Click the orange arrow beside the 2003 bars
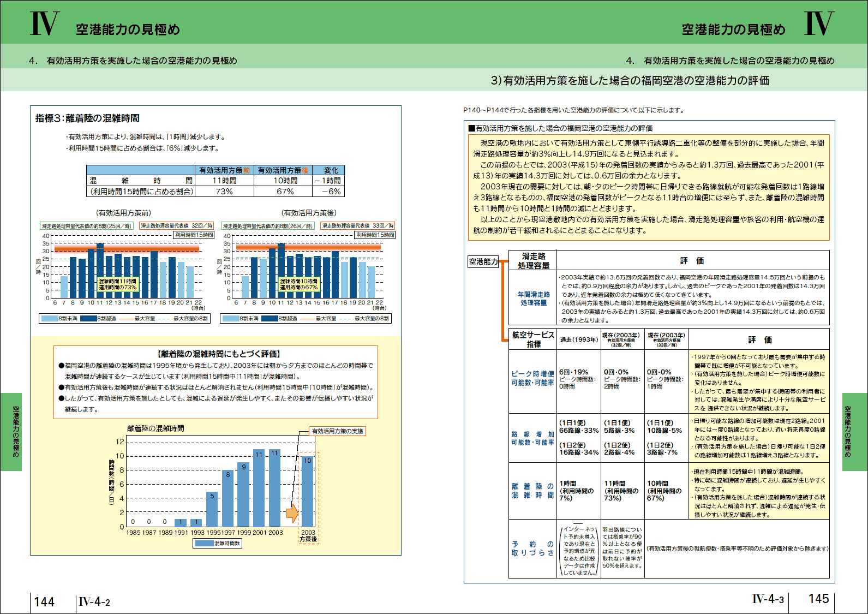 [x=293, y=513]
